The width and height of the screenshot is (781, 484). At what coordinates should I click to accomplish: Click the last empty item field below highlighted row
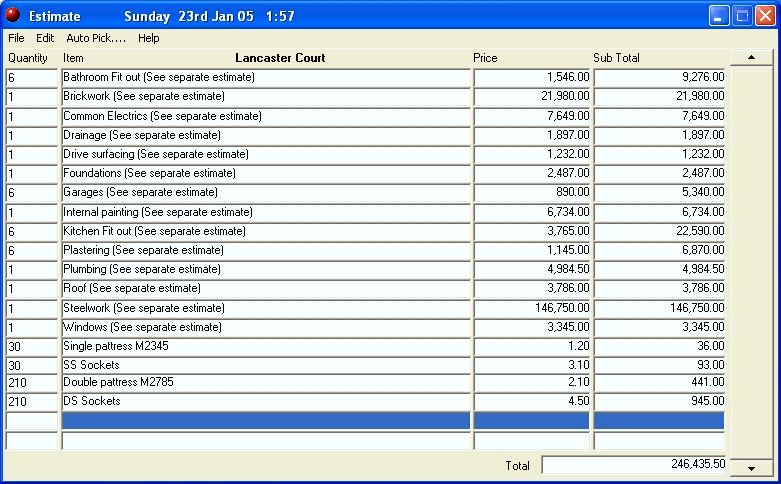(266, 441)
